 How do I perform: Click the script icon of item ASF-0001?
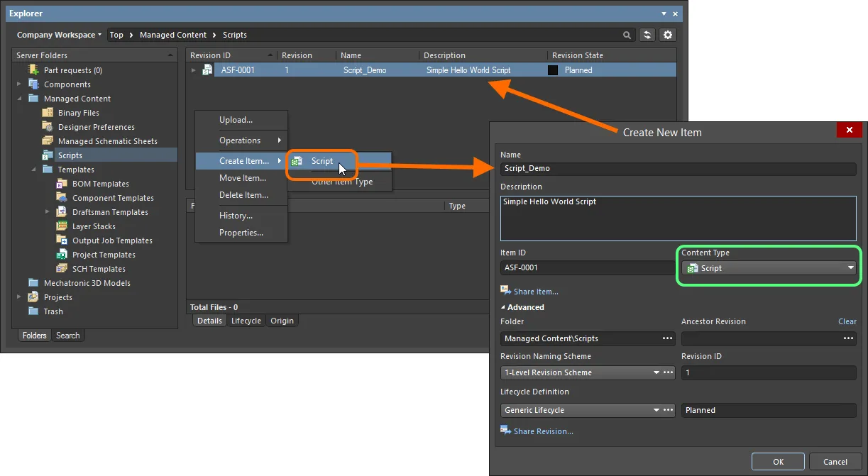click(x=207, y=70)
